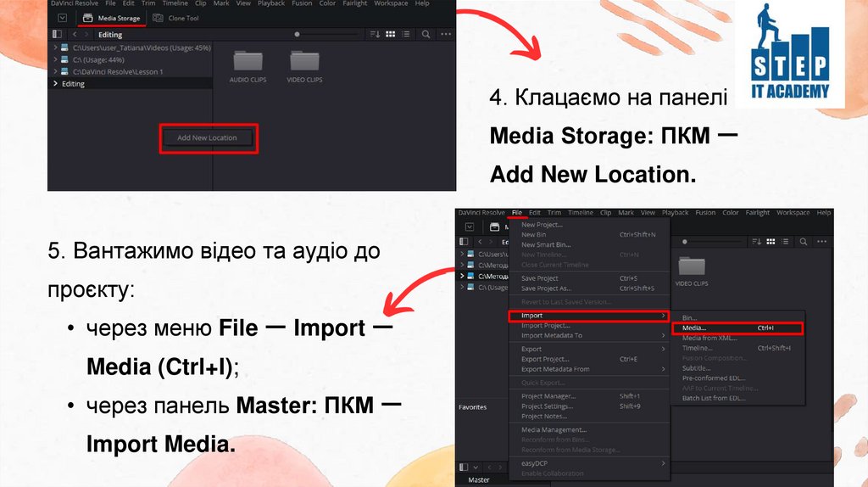Expand the C:\Users\user_Tatiana\Videos location
The height and width of the screenshot is (487, 868).
pyautogui.click(x=55, y=48)
